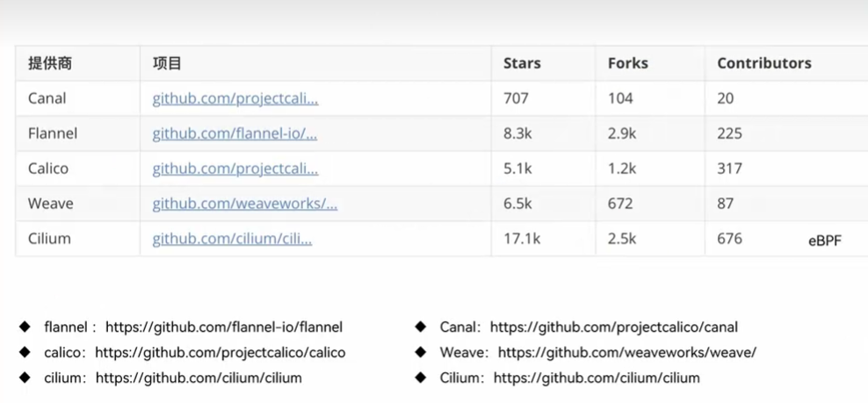Click the lowercase "cilium" bullet URL on the left
868x403 pixels.
[x=199, y=378]
